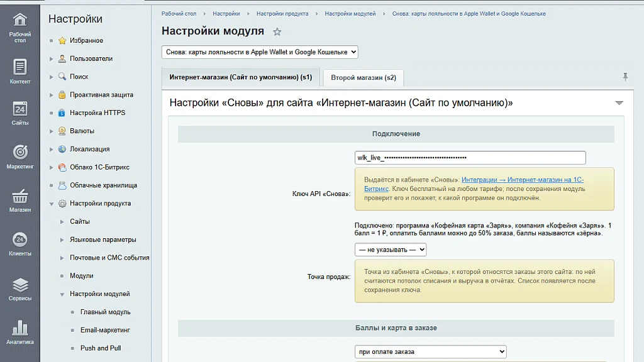Open Push and Pull module settings
The image size is (644, 362).
(101, 348)
